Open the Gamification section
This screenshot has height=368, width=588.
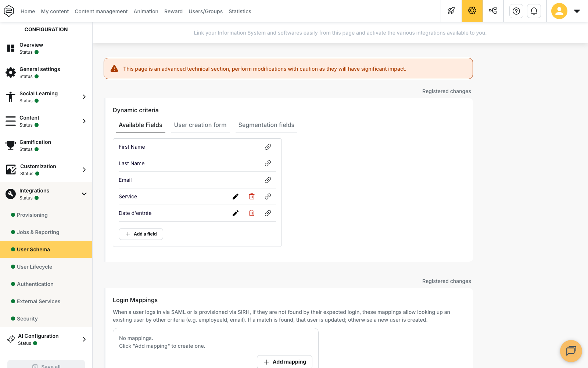tap(46, 145)
